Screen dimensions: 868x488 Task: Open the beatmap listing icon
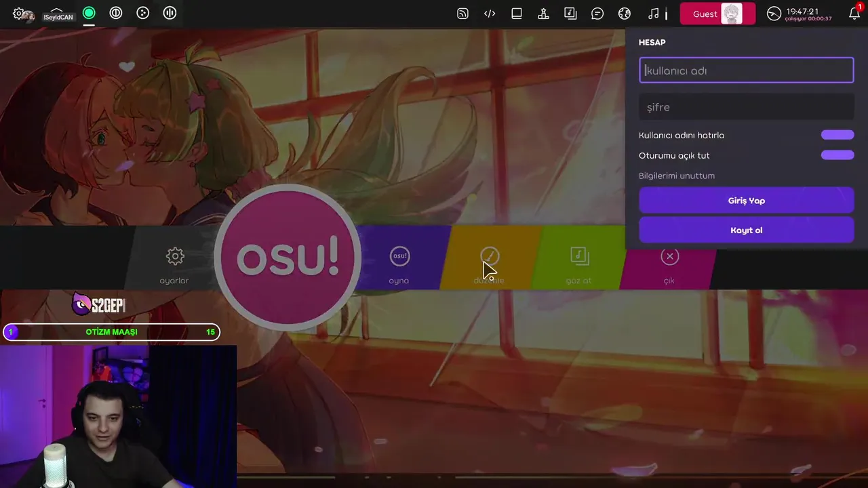[570, 14]
